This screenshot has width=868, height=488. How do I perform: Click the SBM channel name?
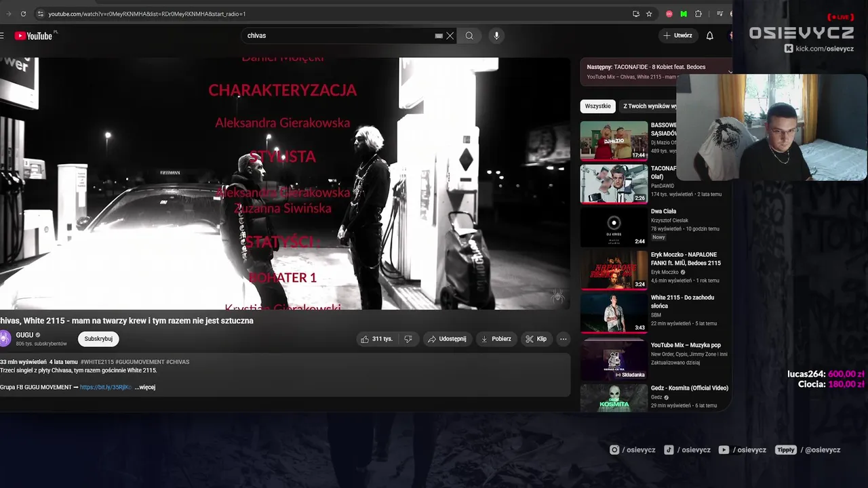[x=656, y=314]
